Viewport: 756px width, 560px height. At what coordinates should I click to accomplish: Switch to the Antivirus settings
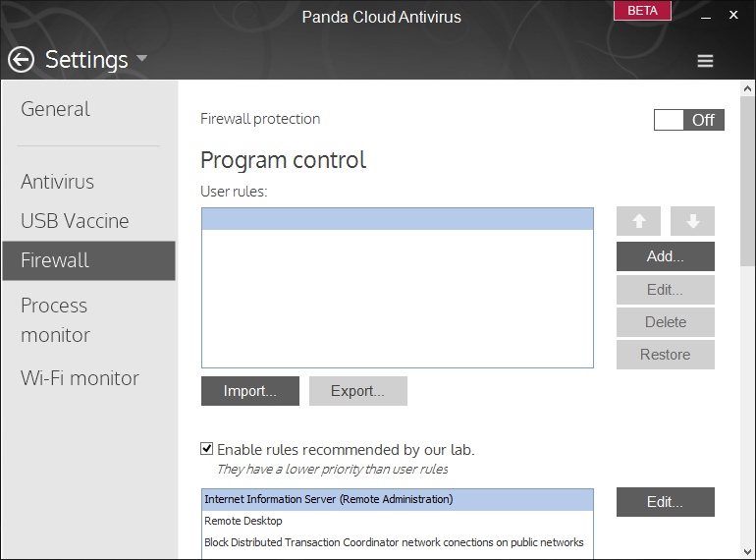(x=57, y=182)
